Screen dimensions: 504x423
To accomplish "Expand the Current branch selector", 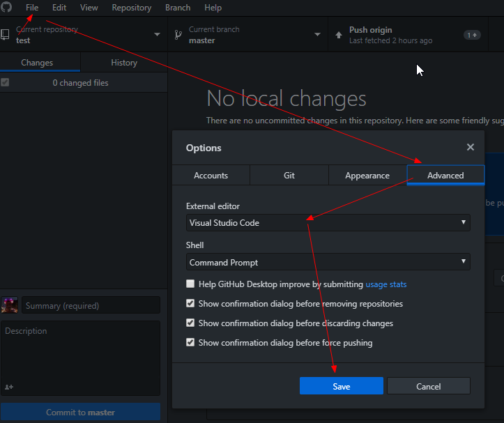I will [x=248, y=34].
